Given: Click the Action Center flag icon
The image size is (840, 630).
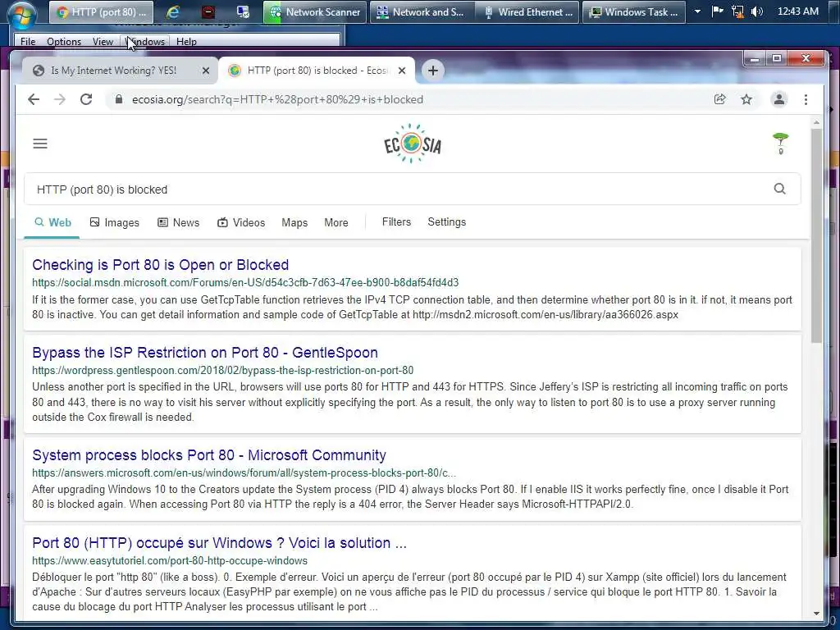Looking at the screenshot, I should point(717,11).
